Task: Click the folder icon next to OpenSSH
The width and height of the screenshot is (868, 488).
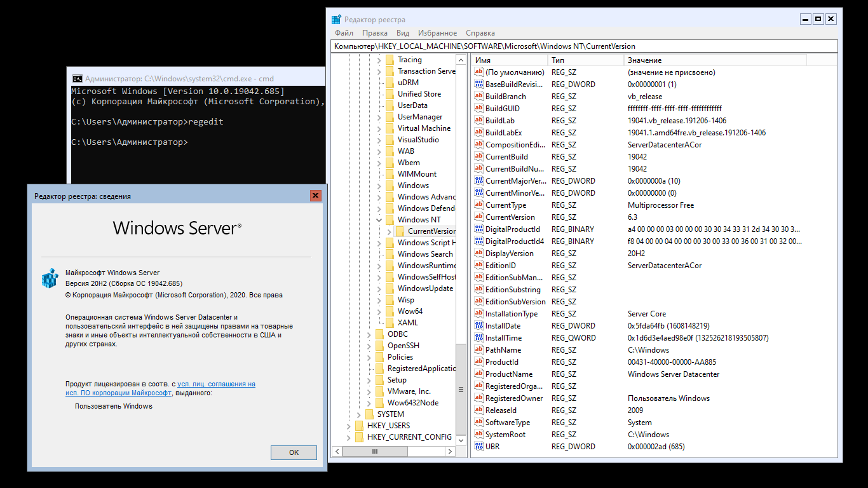Action: click(379, 346)
